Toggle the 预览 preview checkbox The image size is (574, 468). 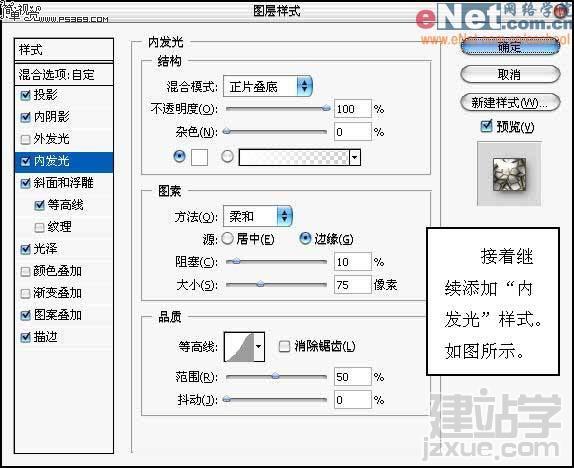[486, 126]
